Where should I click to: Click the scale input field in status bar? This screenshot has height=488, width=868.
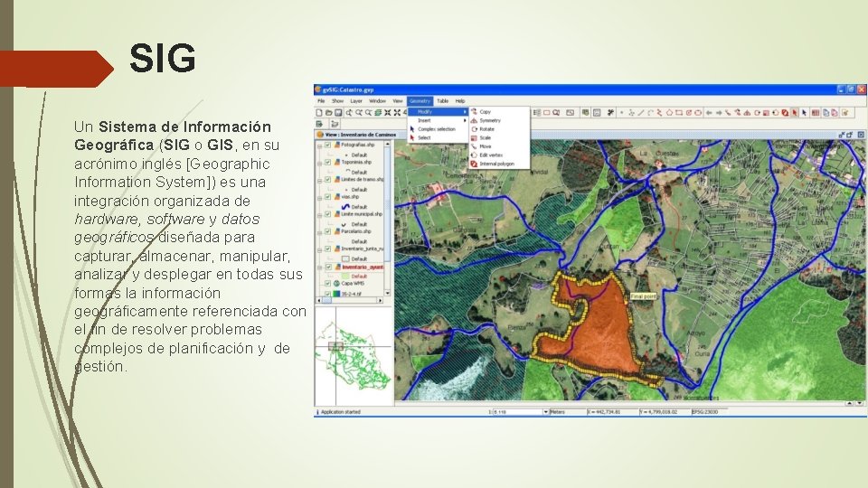pos(517,412)
